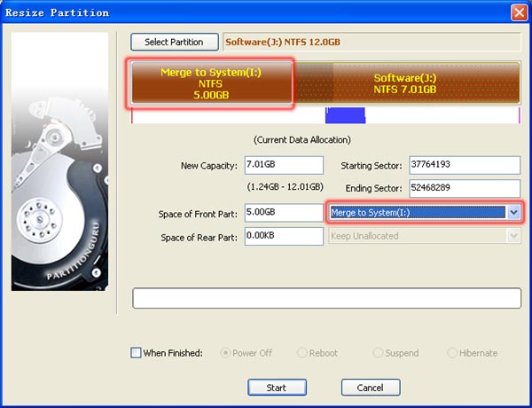Click the empty progress bar
Screen dimensions: 532x408
326,298
